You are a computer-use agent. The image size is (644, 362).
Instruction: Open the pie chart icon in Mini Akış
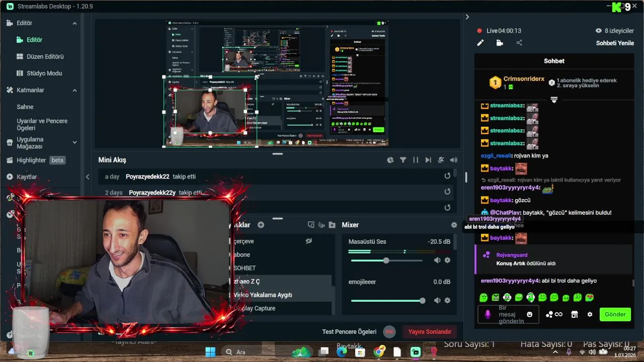(390, 160)
